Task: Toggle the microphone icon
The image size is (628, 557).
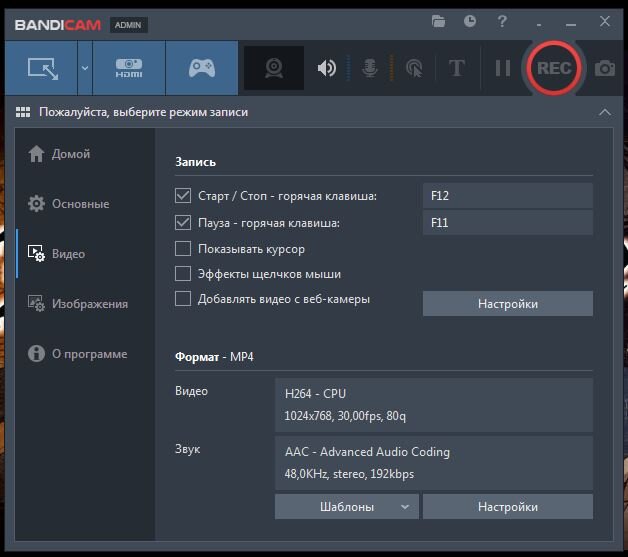Action: pos(369,68)
